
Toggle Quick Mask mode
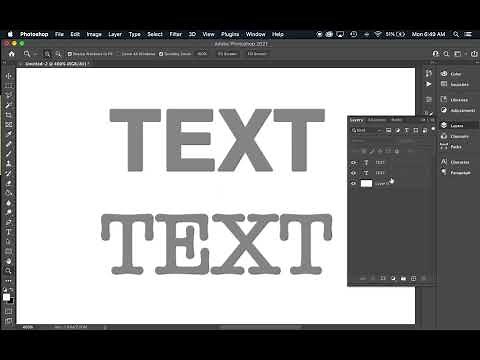(x=9, y=311)
